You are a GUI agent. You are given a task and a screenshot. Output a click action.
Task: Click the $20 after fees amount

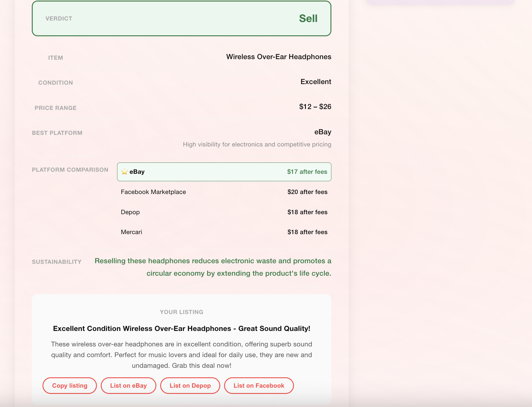[307, 192]
